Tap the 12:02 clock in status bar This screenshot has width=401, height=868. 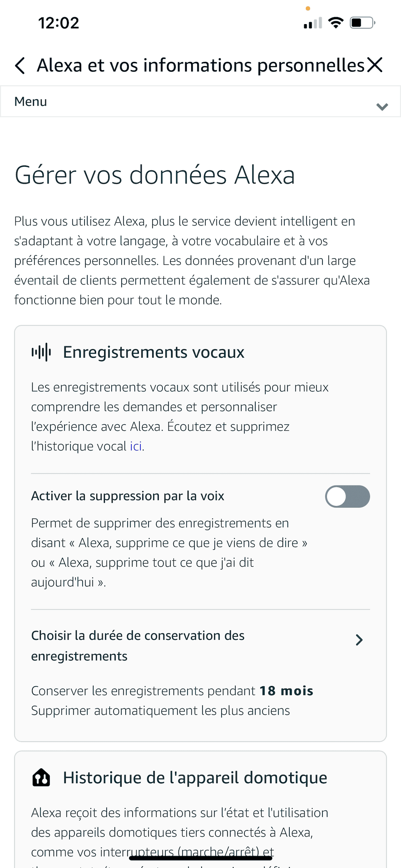tap(58, 23)
